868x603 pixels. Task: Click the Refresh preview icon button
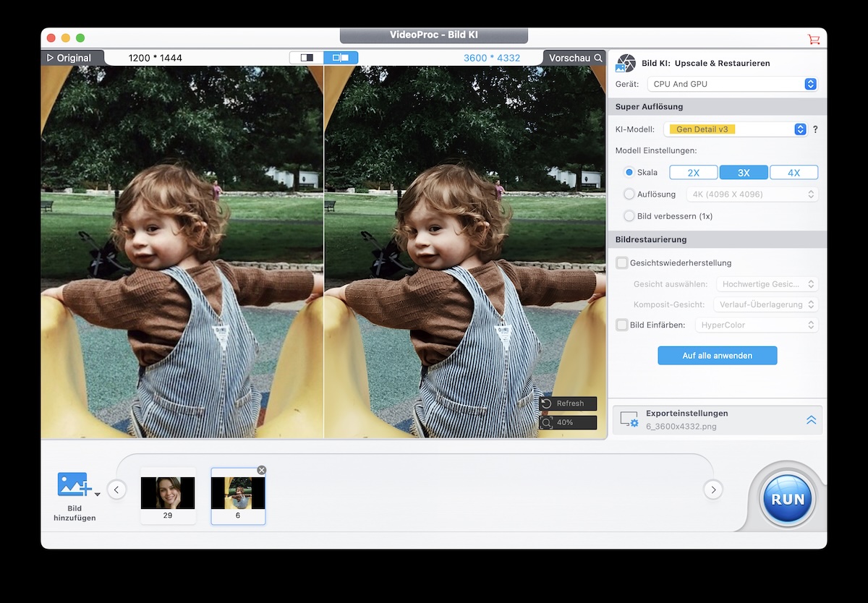[x=547, y=403]
